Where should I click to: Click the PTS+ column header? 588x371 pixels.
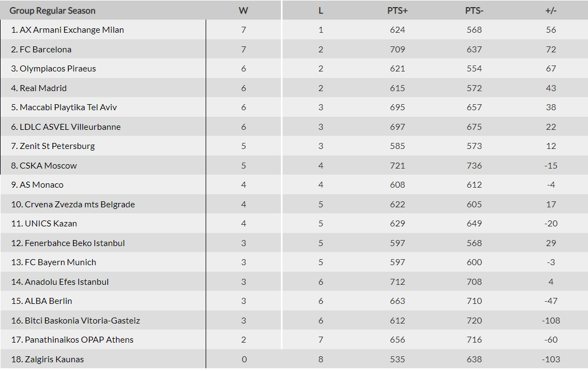tap(397, 11)
